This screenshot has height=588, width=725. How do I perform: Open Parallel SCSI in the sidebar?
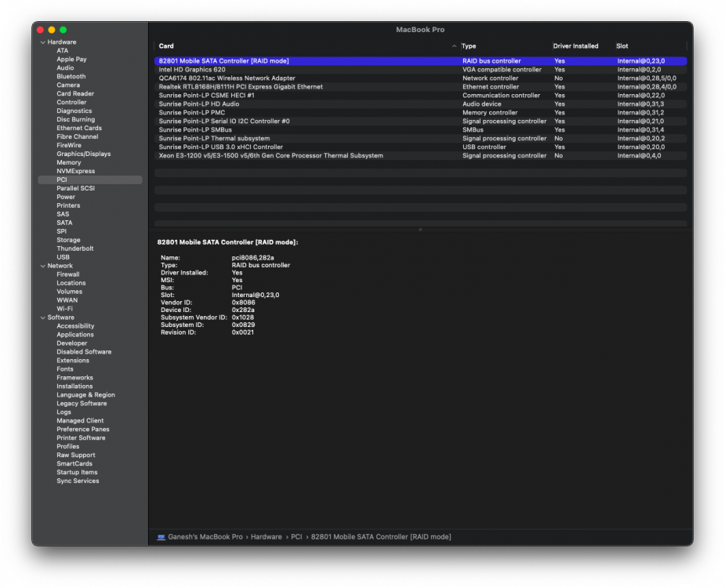tap(76, 188)
